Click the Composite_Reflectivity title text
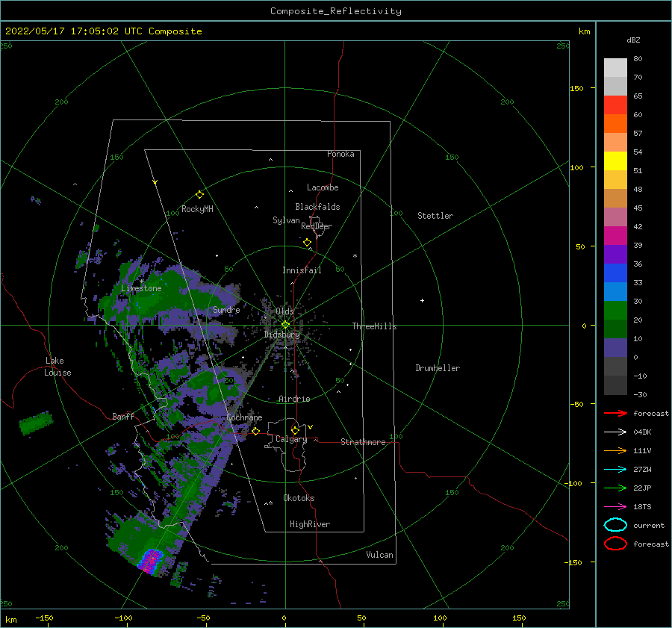The width and height of the screenshot is (672, 628). click(336, 11)
